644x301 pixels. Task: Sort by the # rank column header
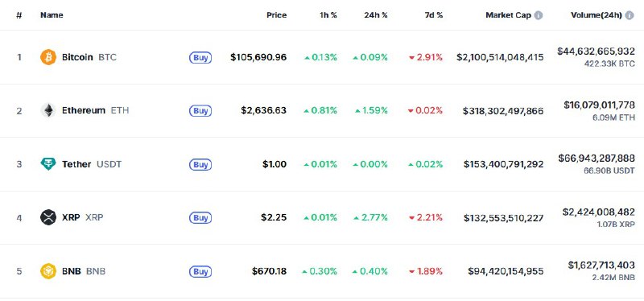[19, 15]
